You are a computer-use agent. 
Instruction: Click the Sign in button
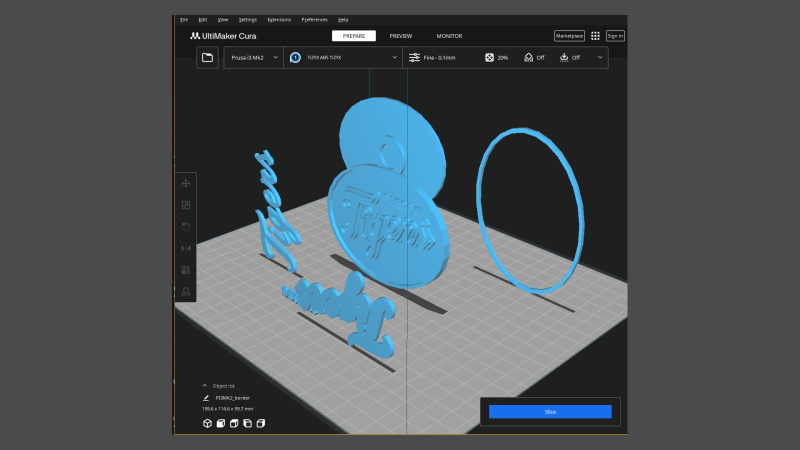pos(615,36)
